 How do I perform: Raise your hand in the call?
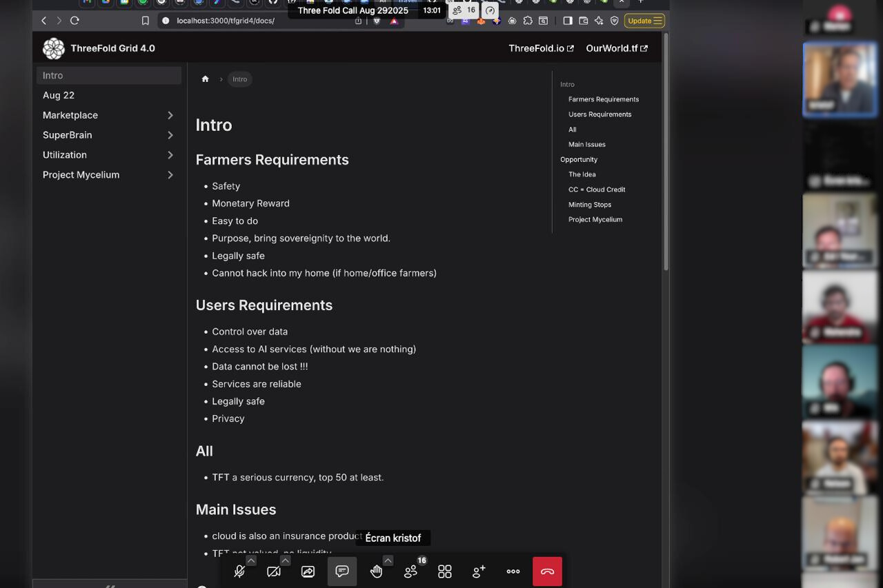(376, 571)
